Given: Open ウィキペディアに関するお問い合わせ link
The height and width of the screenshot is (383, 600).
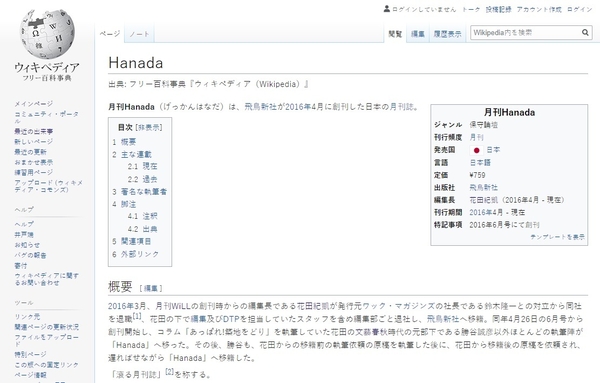Looking at the screenshot, I should 47,279.
